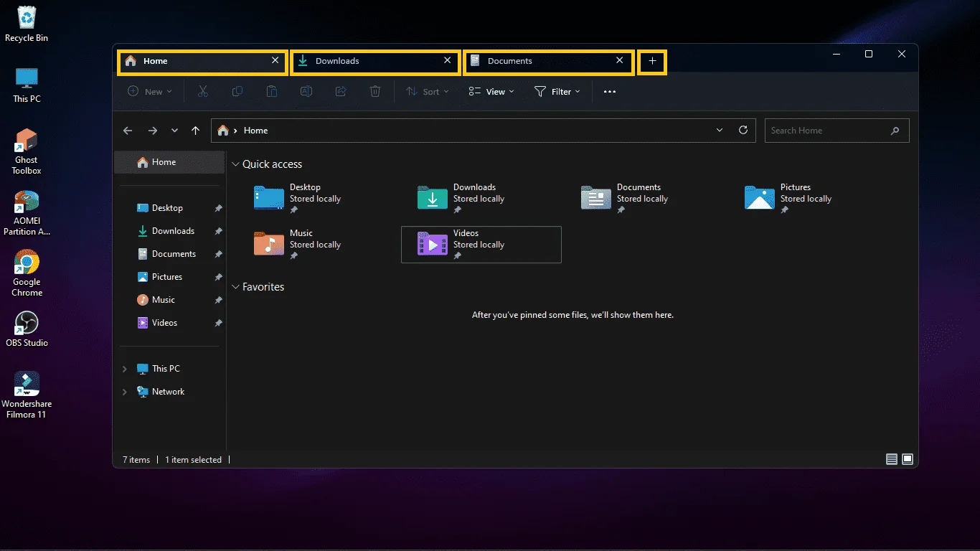Unpin Desktop via its sidebar pin icon
980x551 pixels.
coord(219,208)
